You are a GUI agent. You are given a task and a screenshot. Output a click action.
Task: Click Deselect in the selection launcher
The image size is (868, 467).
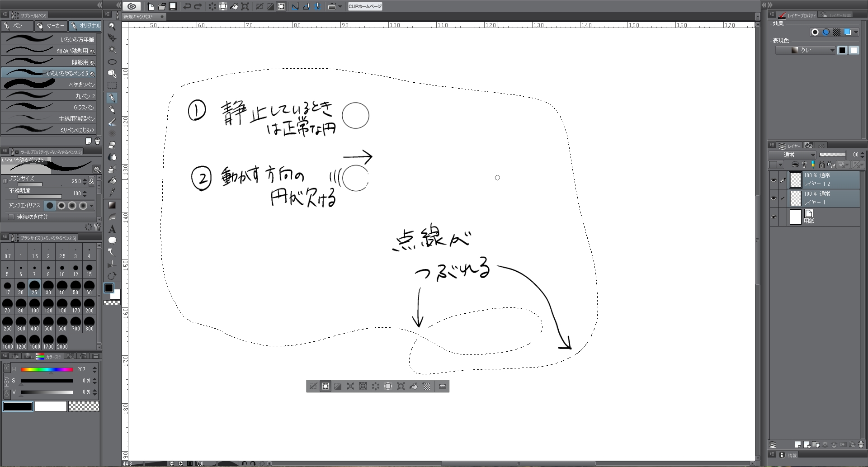313,386
